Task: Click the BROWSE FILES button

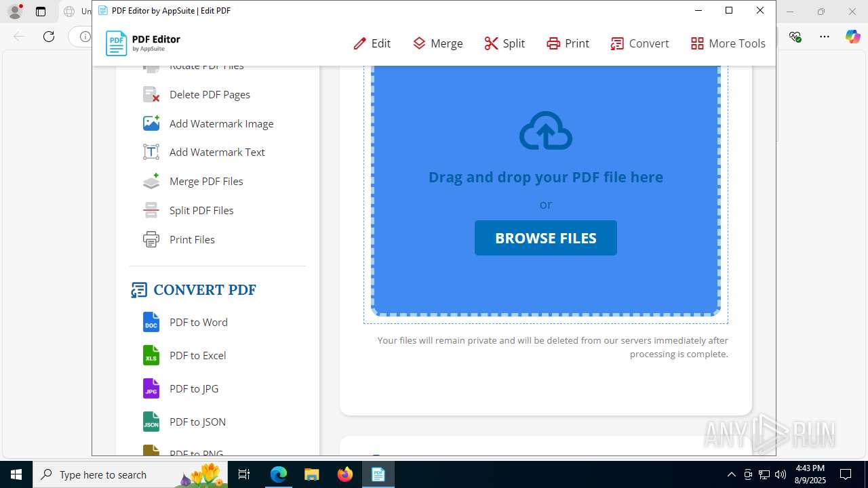Action: click(x=546, y=238)
